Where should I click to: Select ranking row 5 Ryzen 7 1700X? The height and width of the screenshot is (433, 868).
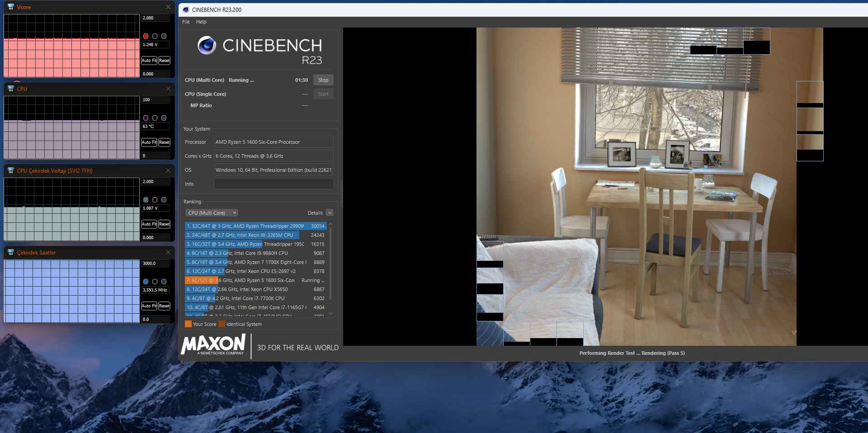tap(255, 262)
